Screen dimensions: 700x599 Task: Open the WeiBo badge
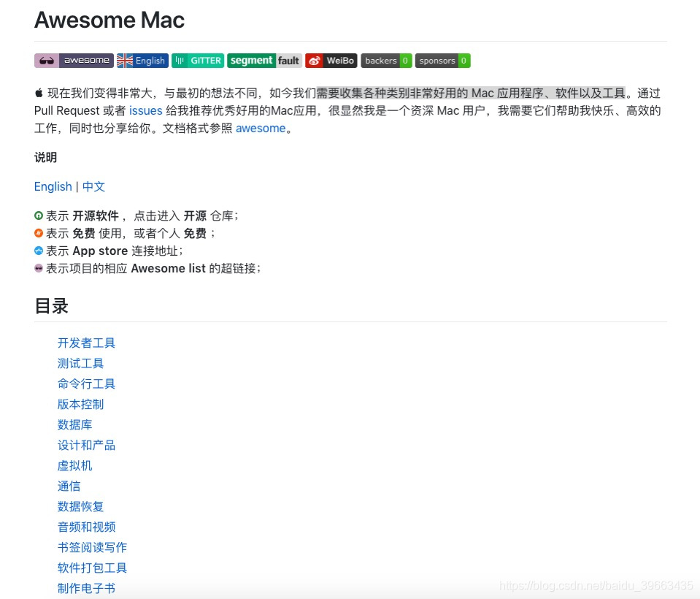331,61
